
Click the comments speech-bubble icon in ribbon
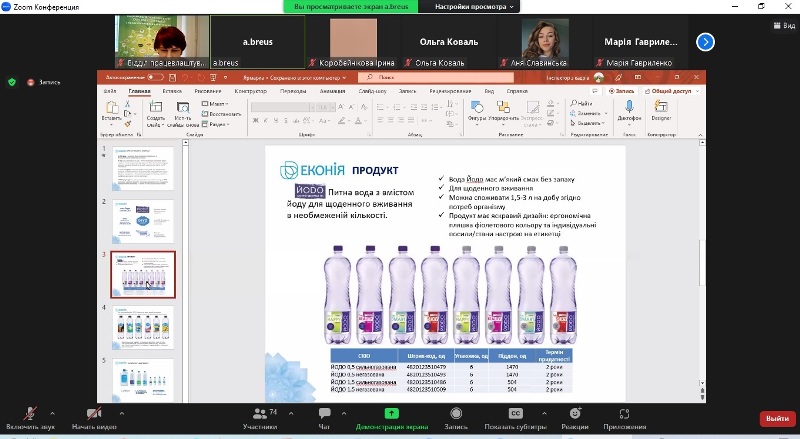(595, 91)
